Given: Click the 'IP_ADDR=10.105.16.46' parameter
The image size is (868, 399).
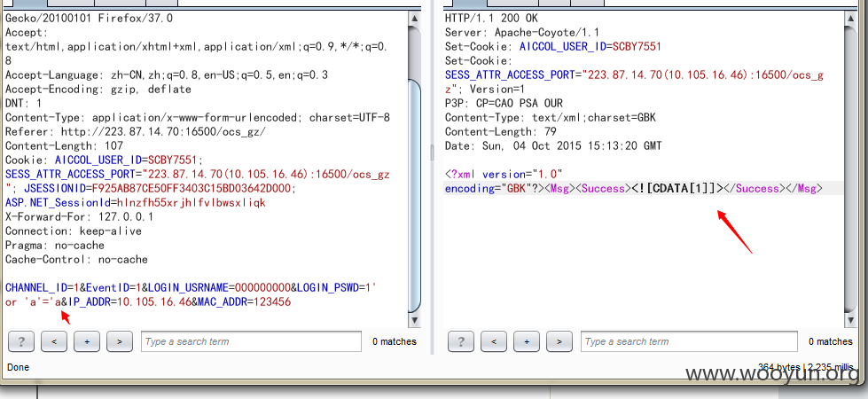Looking at the screenshot, I should pyautogui.click(x=130, y=302).
